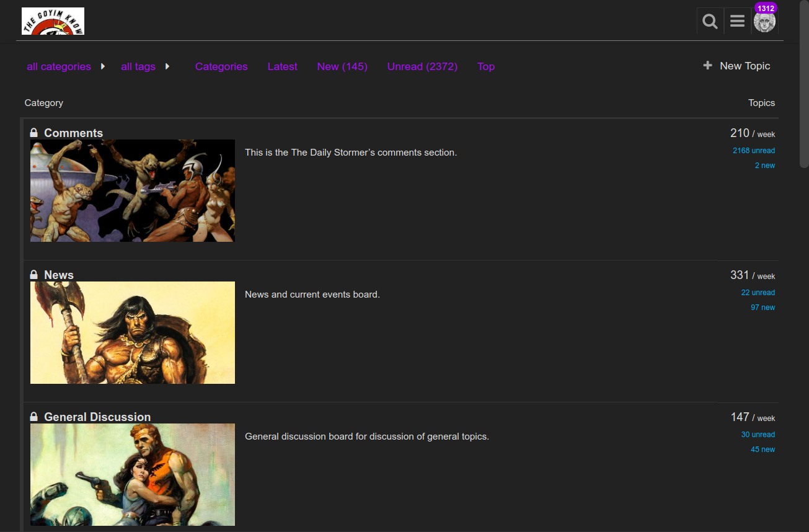View 30 unread in General Discussion

coord(758,435)
